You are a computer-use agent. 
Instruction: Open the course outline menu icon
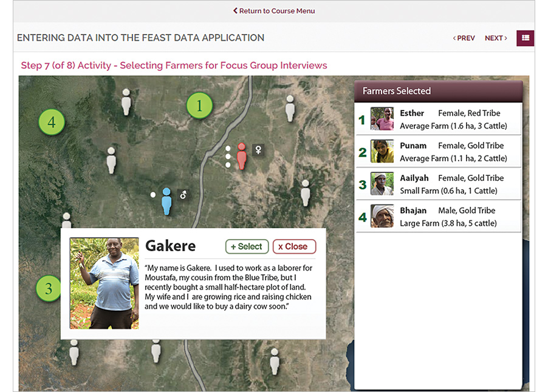525,38
